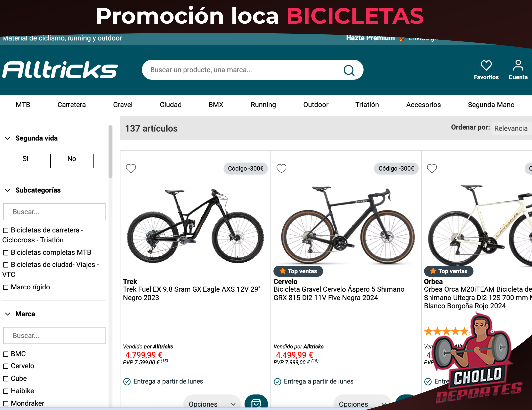
Task: Tick the Marco rígido checkbox
Action: (6, 287)
